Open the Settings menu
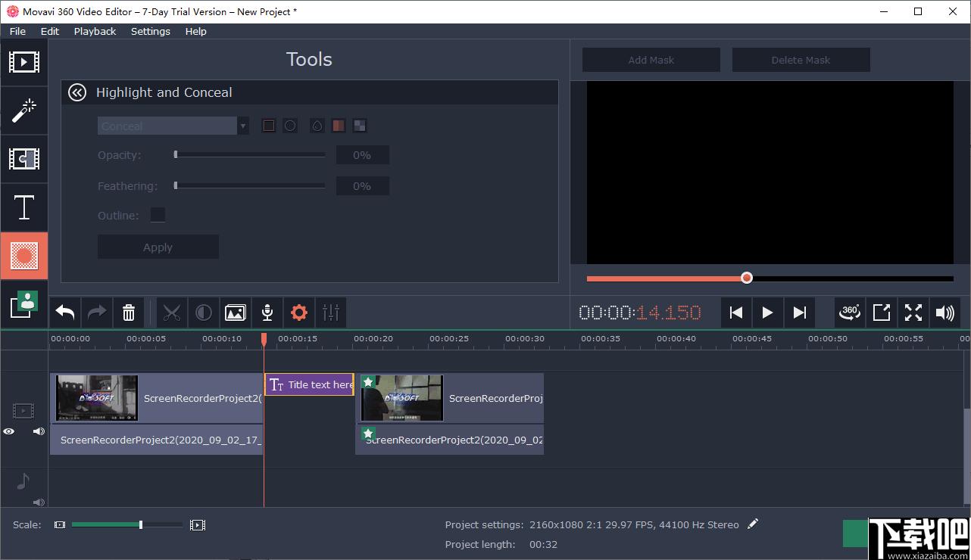This screenshot has width=971, height=560. tap(150, 31)
